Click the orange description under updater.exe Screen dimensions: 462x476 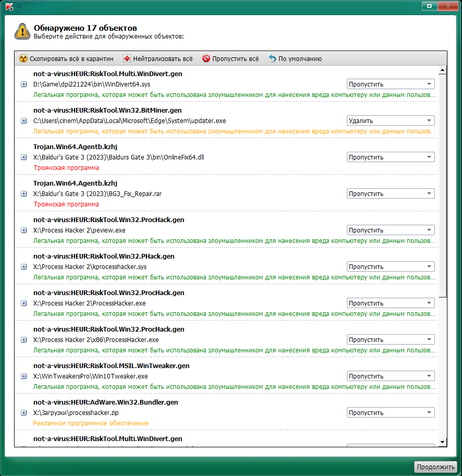click(x=234, y=131)
